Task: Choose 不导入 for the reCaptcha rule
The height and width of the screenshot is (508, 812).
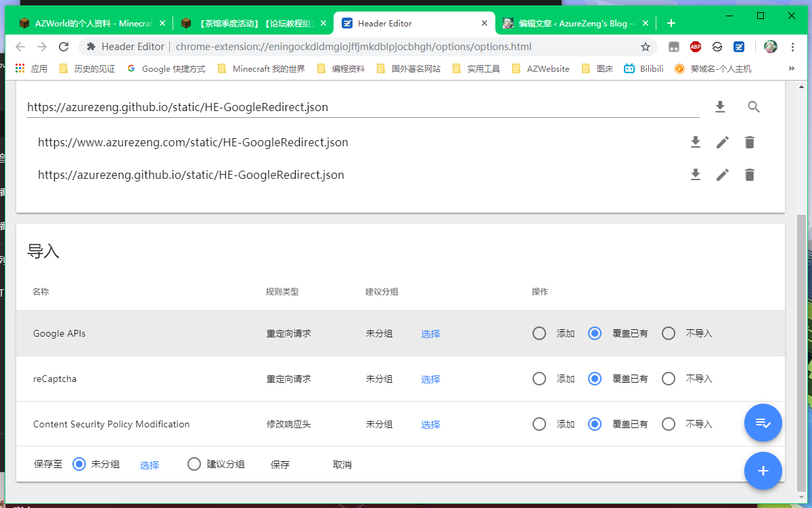Action: tap(669, 379)
